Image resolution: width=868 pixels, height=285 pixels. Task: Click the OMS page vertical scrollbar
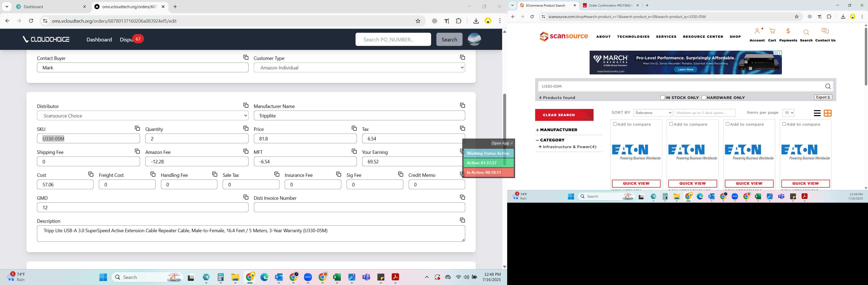pyautogui.click(x=505, y=129)
